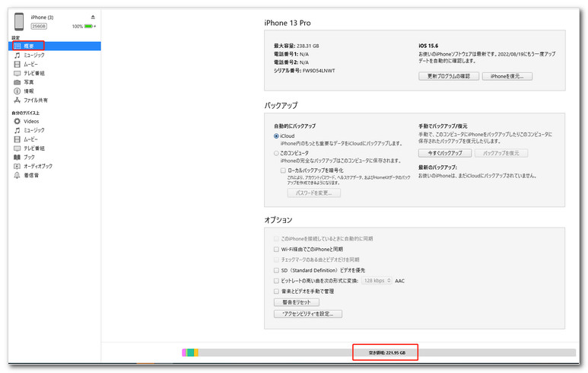Click "アクセシビリティ"を設定 button
Viewport: 588px width, 373px height.
[308, 314]
